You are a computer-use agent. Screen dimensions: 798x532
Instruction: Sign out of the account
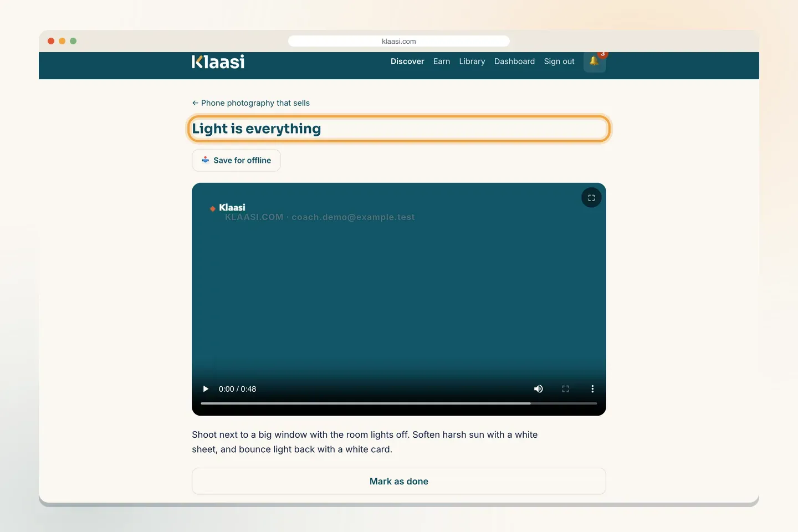(559, 62)
